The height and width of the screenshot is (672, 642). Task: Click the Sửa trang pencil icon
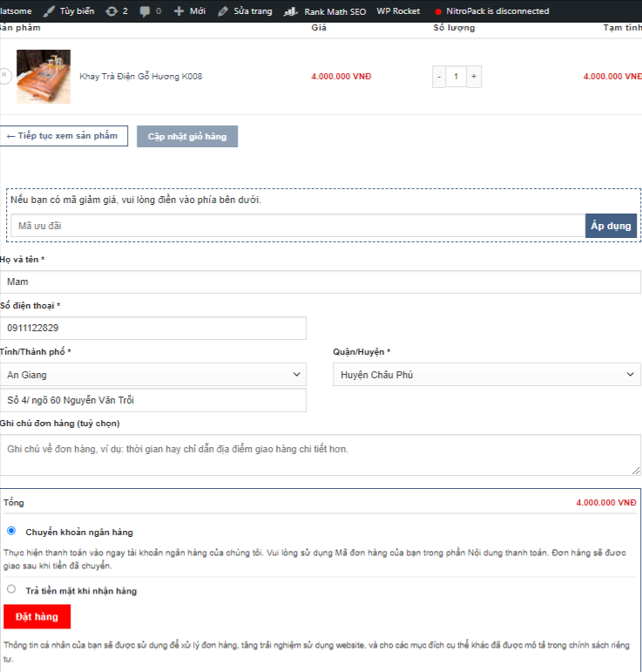(223, 11)
